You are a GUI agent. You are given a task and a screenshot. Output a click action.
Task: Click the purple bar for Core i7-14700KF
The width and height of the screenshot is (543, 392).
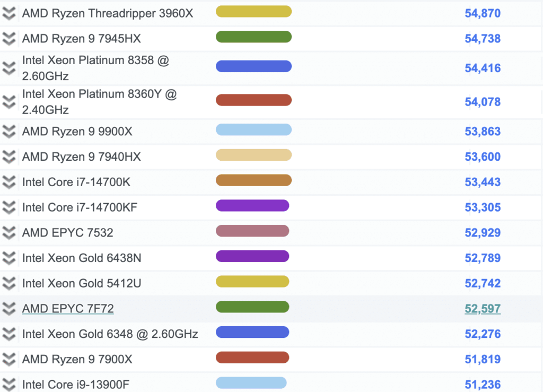pyautogui.click(x=252, y=205)
